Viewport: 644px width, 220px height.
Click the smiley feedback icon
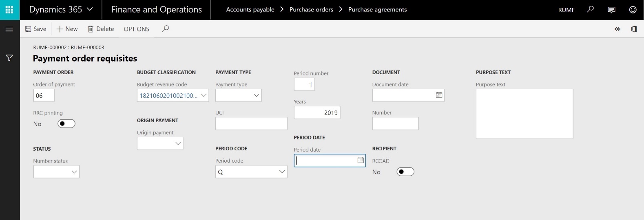(633, 9)
